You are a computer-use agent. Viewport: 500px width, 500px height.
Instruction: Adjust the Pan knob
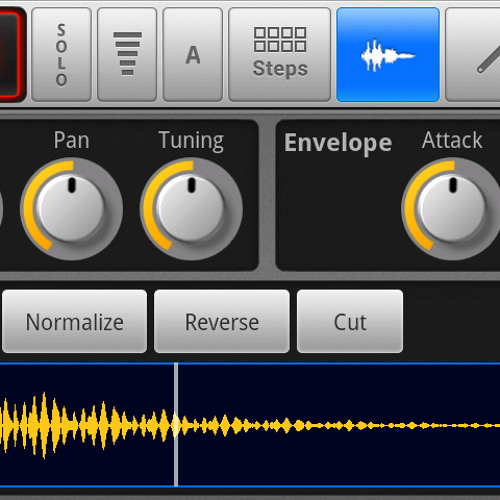[71, 209]
